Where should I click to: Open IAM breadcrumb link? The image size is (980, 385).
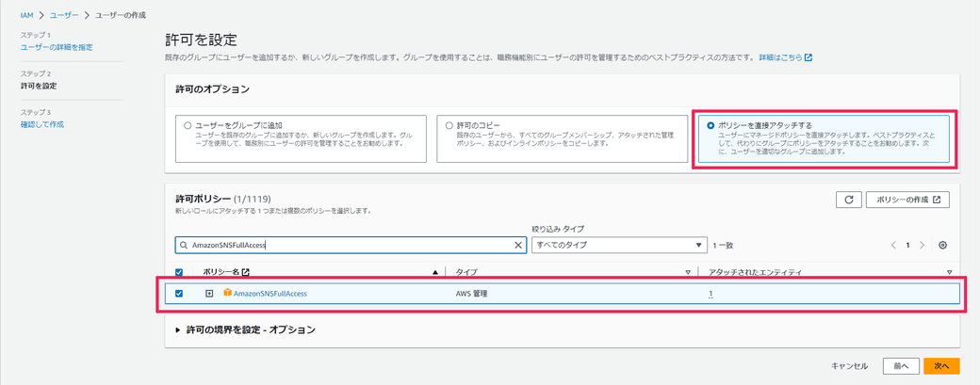(27, 15)
